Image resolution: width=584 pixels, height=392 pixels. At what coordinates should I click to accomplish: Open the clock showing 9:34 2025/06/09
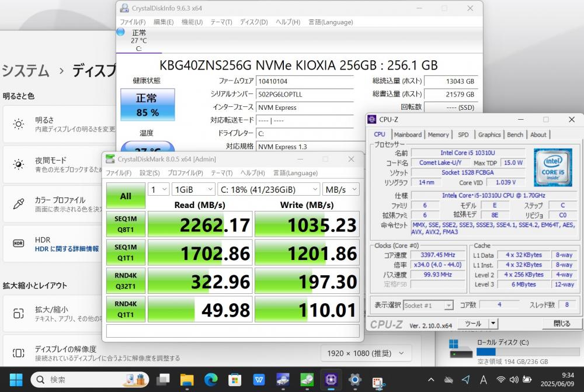coord(558,379)
